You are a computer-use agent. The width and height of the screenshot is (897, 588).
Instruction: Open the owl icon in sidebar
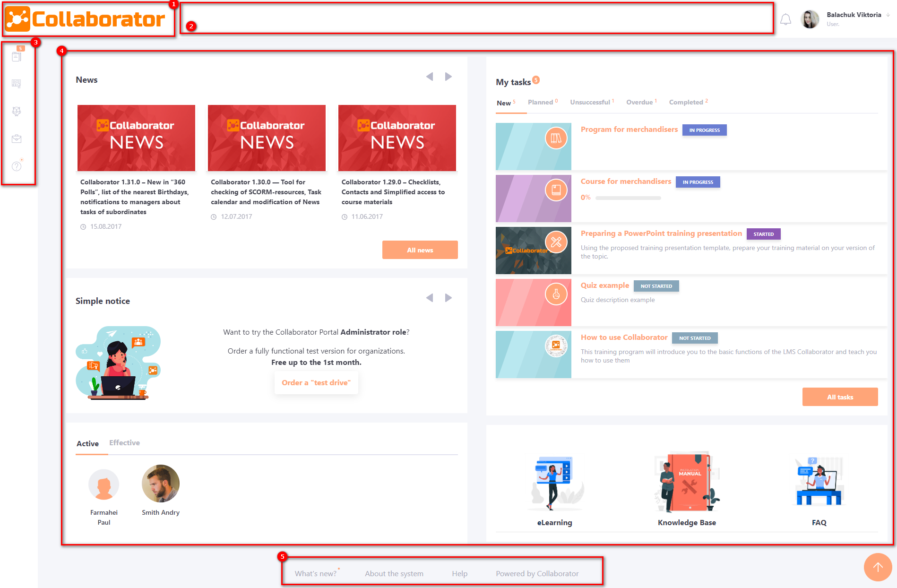point(17,111)
